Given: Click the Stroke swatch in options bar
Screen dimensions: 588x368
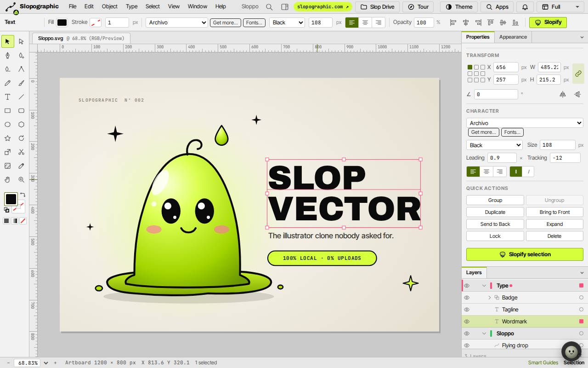Looking at the screenshot, I should coord(96,23).
